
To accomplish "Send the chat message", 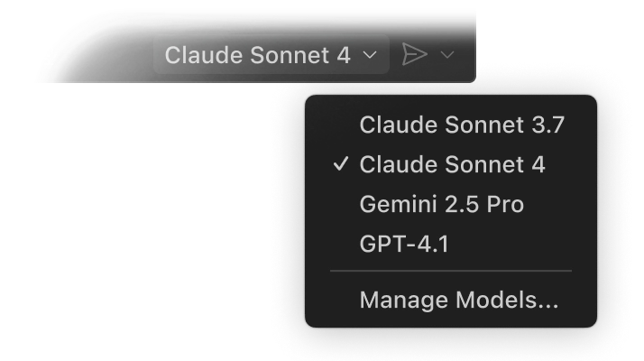I will coord(413,55).
